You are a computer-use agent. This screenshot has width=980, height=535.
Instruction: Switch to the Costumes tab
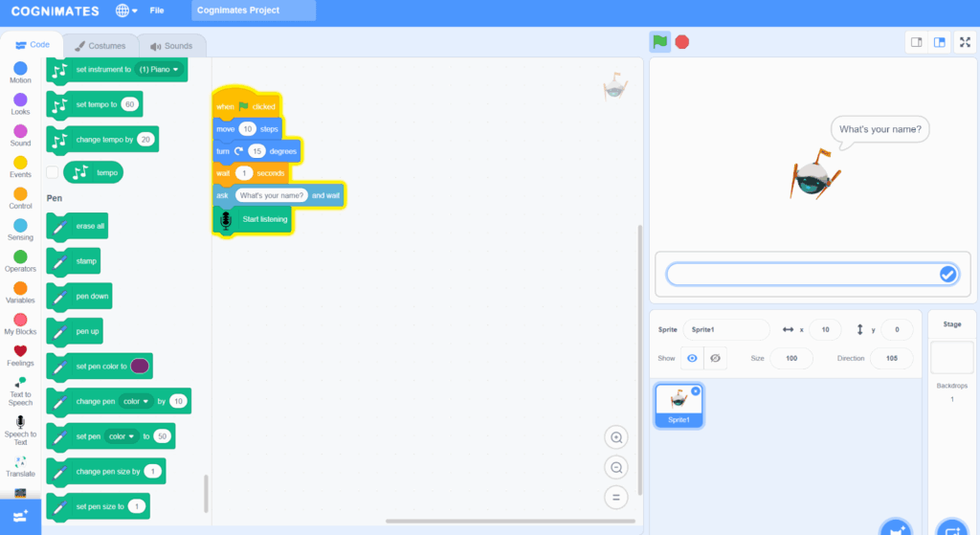(100, 46)
